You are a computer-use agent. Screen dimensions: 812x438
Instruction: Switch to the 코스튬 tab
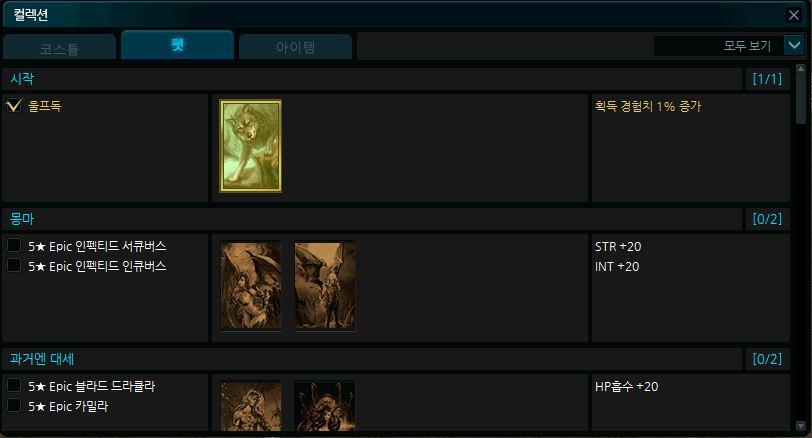(60, 48)
